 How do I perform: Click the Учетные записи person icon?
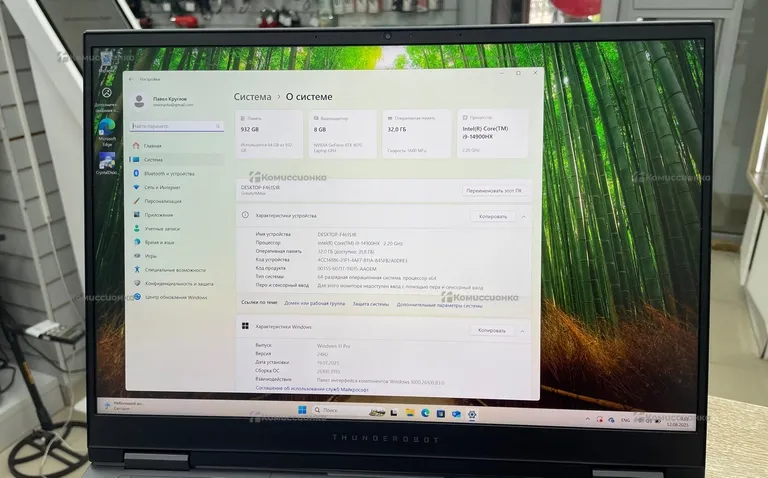[137, 228]
